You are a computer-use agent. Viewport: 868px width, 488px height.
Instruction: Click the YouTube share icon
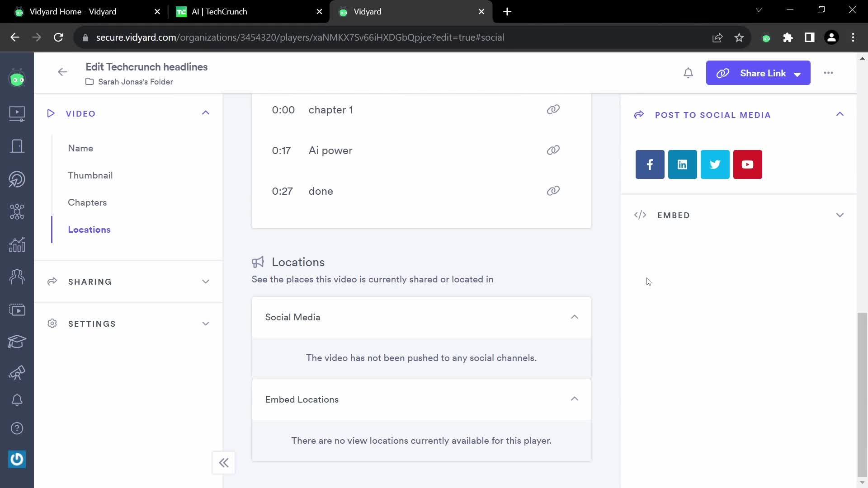pyautogui.click(x=748, y=164)
